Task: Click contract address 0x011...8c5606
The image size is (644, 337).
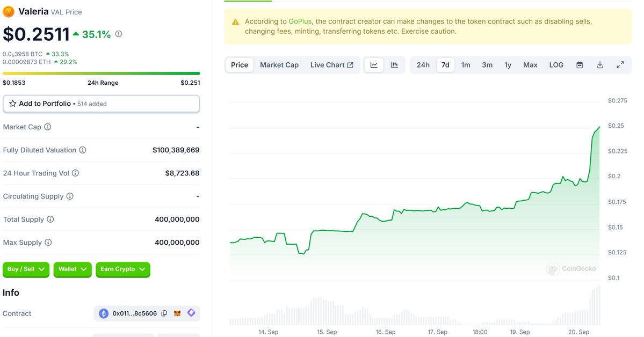Action: click(x=135, y=313)
